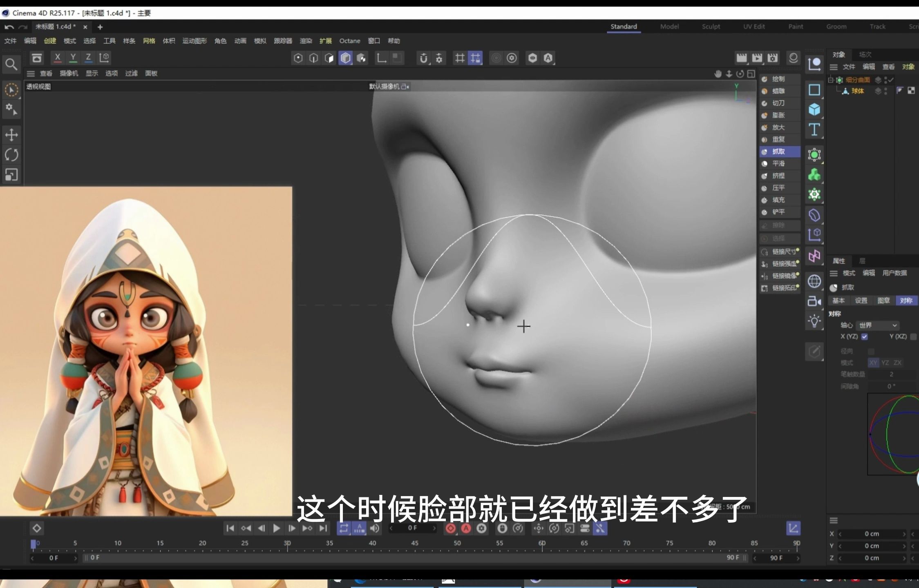Image resolution: width=919 pixels, height=588 pixels.
Task: Add a Text spline object
Action: (814, 130)
